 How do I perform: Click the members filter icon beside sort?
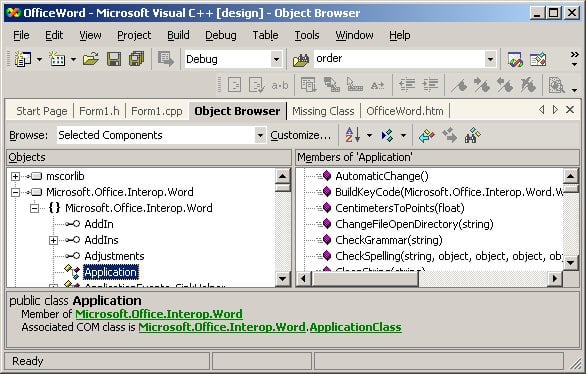coord(388,135)
